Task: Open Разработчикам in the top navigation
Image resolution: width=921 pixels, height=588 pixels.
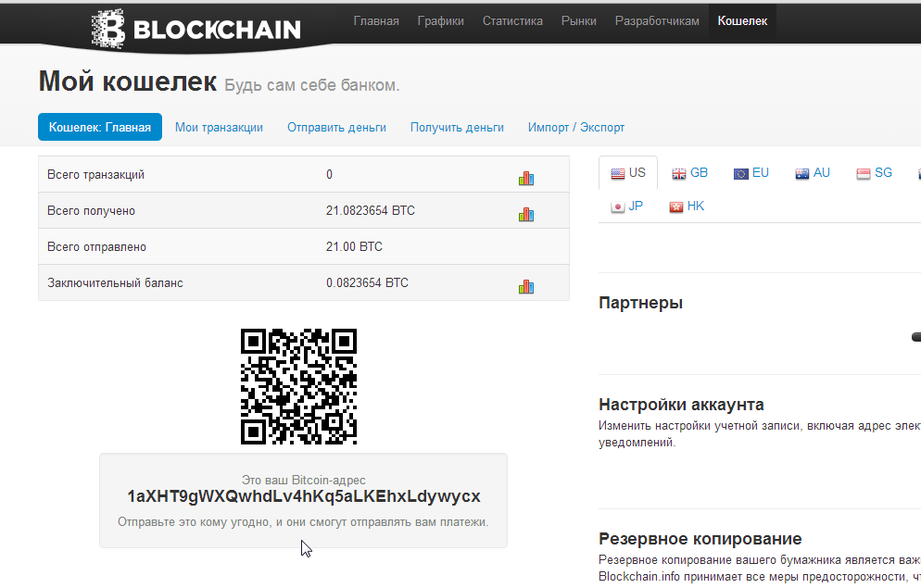Action: pyautogui.click(x=657, y=21)
